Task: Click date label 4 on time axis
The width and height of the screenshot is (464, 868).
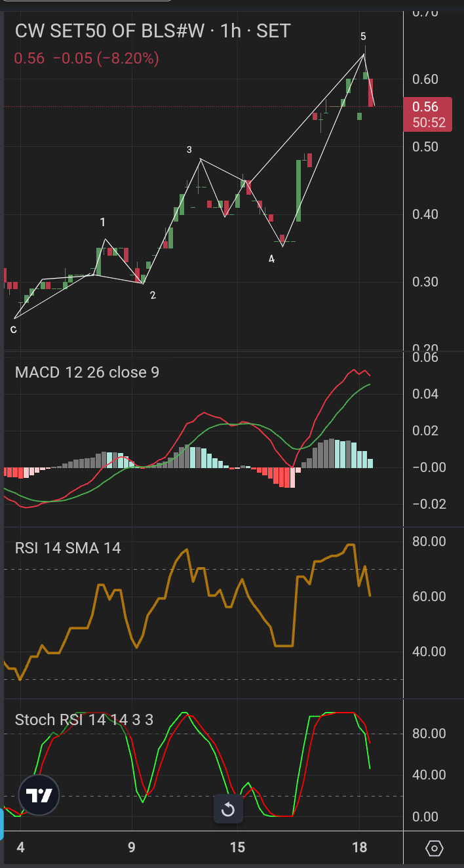Action: point(20,848)
